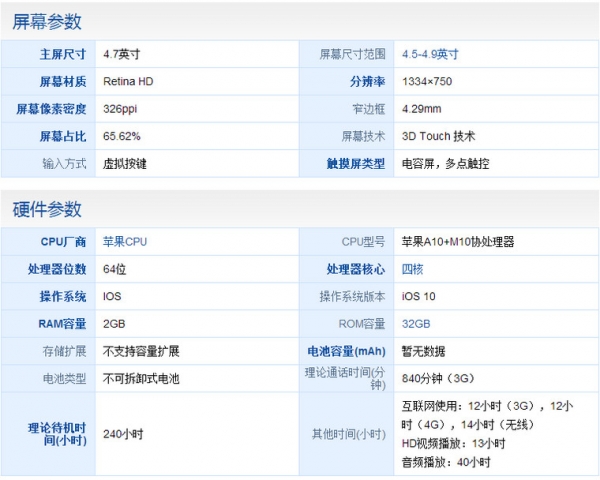Click the 苹果A10+M10协处理器 CPU model value
This screenshot has width=600, height=480.
click(458, 241)
